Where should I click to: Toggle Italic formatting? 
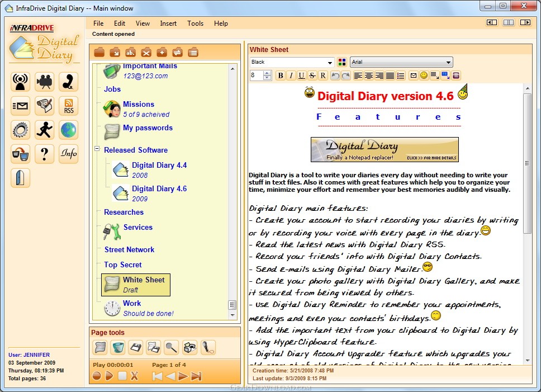(291, 75)
